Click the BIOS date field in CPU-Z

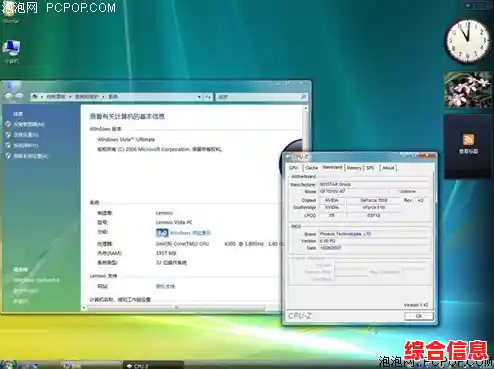pyautogui.click(x=373, y=248)
